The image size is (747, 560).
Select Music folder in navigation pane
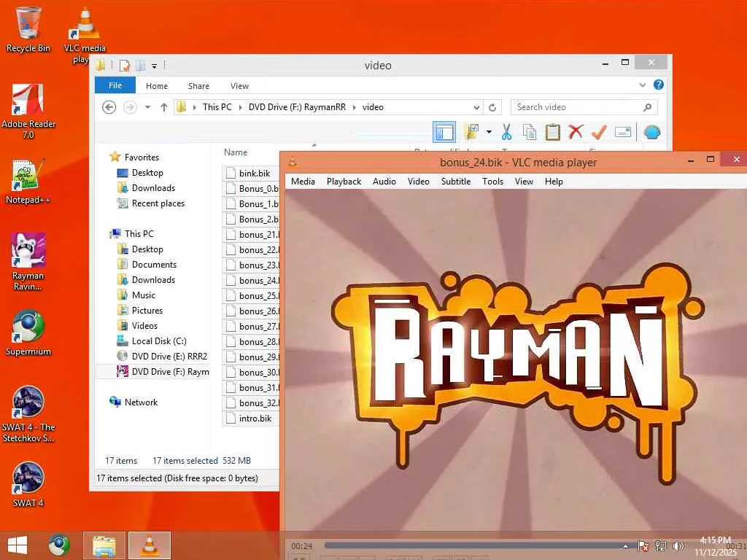(144, 295)
